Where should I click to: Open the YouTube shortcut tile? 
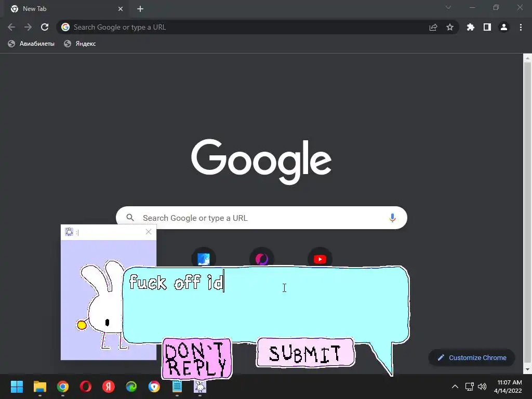(320, 259)
